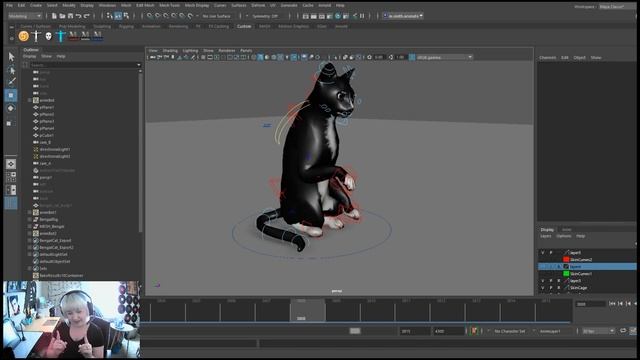Select the Paint Selection brush tool

click(11, 82)
